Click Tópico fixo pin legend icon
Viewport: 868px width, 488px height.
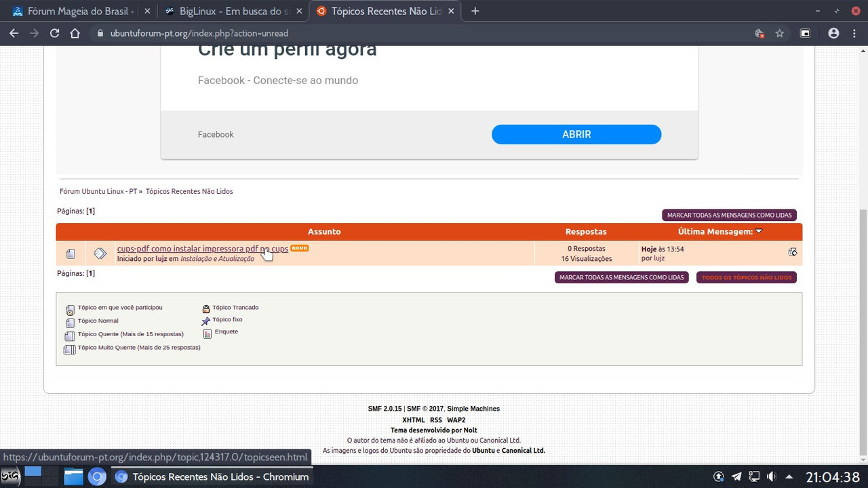(206, 321)
